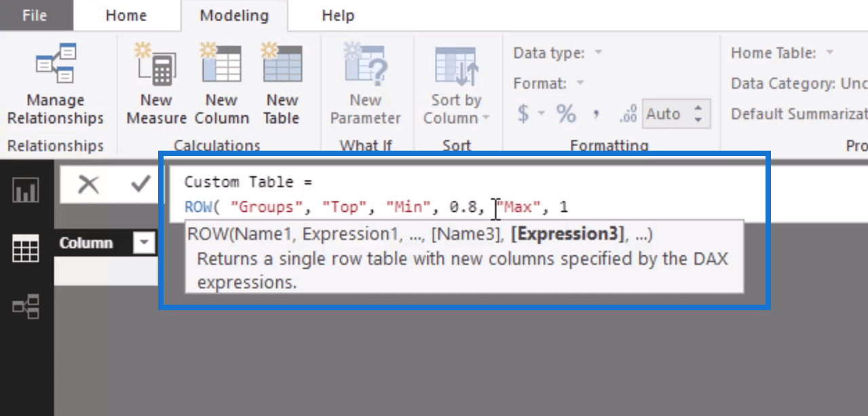Click the "Min" string in formula
Viewport: 868px width, 416px height.
click(409, 207)
